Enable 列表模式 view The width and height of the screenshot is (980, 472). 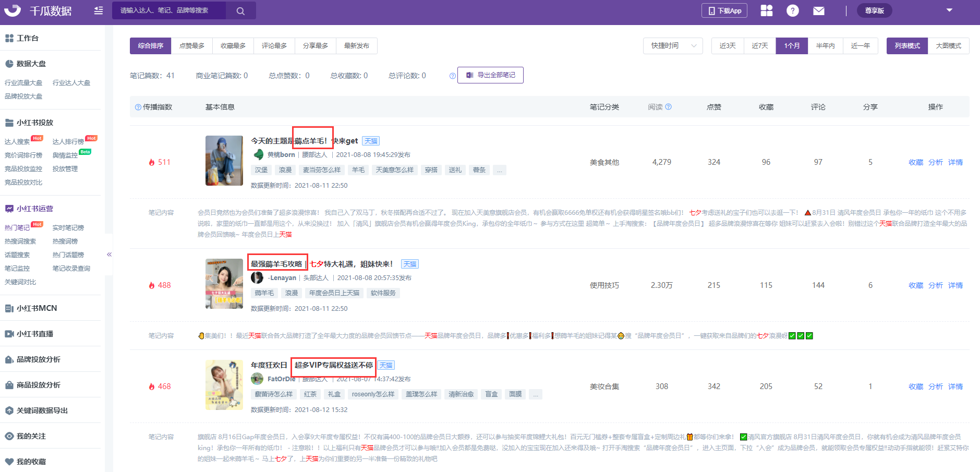click(x=906, y=46)
